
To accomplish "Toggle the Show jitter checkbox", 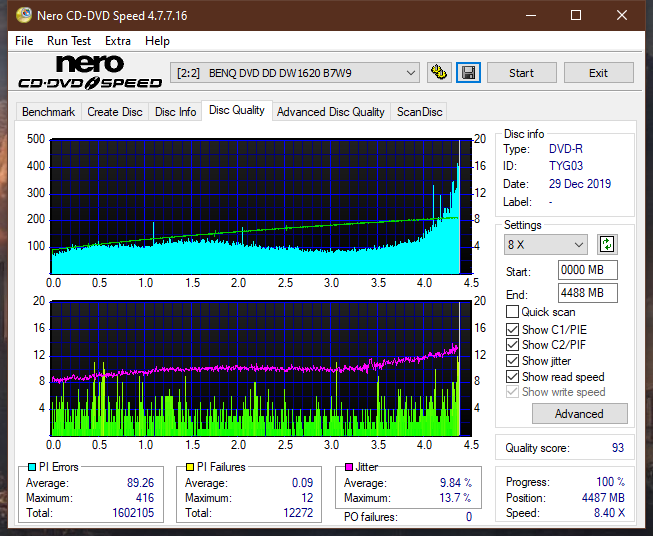I will tap(512, 361).
